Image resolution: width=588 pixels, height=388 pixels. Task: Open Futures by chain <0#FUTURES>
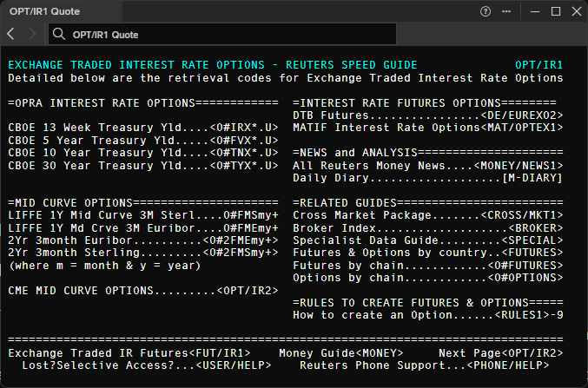[525, 266]
